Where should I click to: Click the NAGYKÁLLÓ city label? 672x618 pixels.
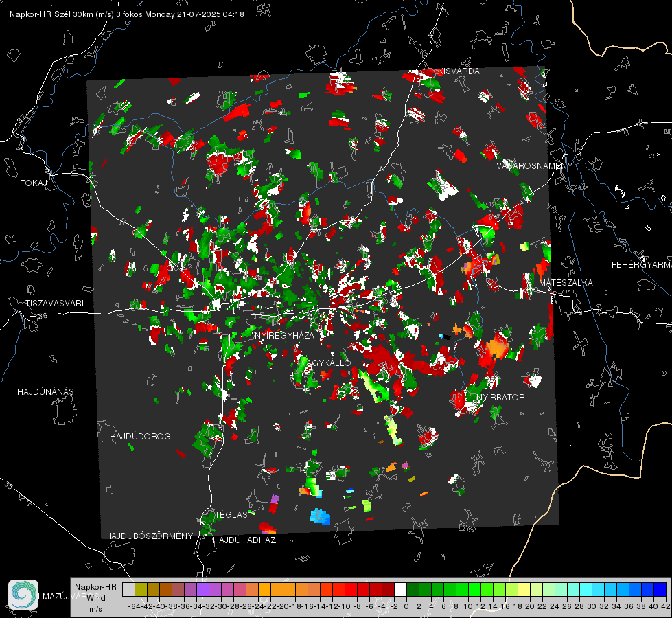325,363
